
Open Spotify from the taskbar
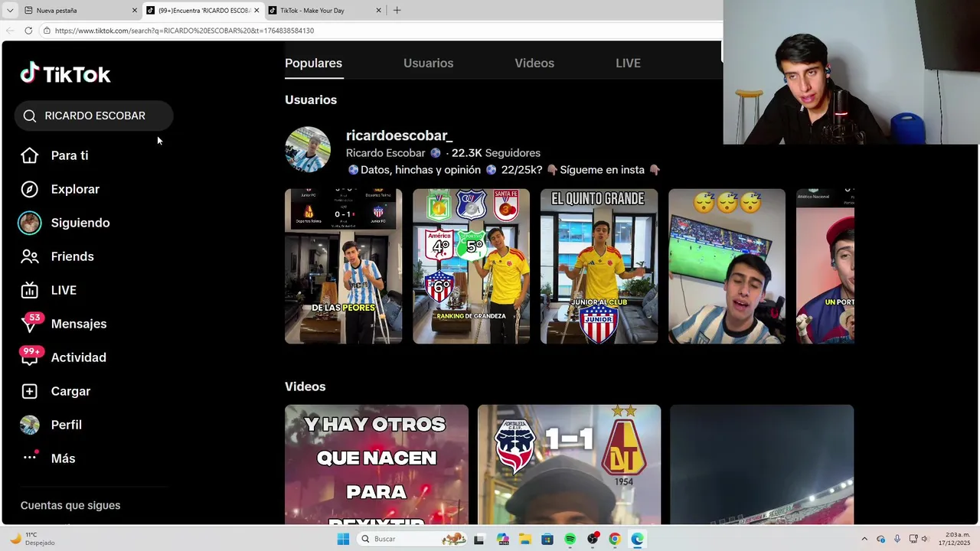(570, 539)
